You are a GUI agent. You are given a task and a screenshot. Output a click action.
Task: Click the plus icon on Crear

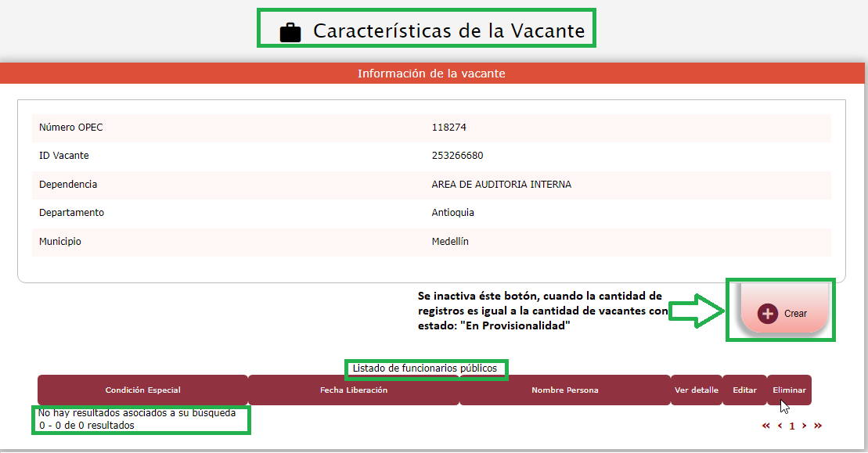click(x=768, y=313)
